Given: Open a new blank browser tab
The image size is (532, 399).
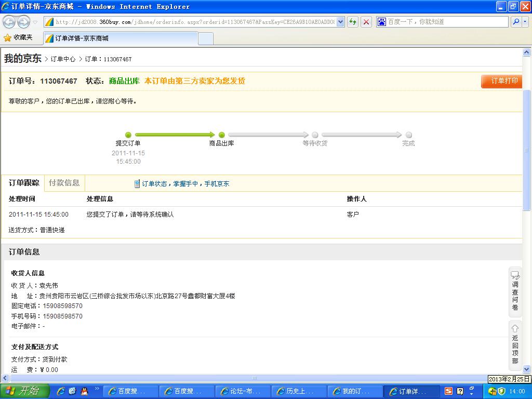Looking at the screenshot, I should click(206, 38).
